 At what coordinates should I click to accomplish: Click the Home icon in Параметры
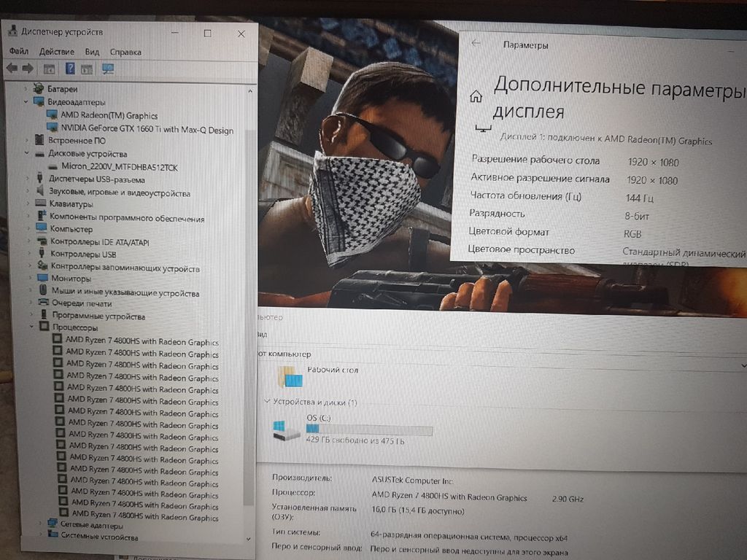(476, 97)
